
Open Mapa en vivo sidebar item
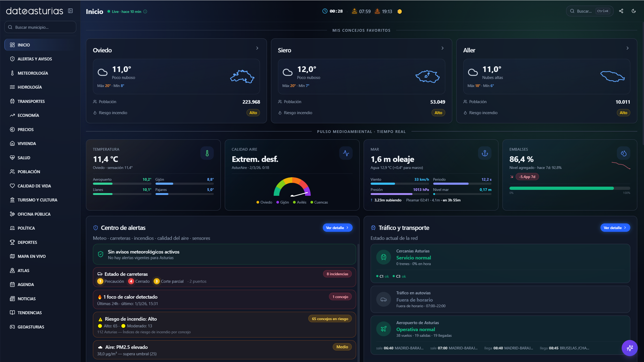pyautogui.click(x=32, y=256)
